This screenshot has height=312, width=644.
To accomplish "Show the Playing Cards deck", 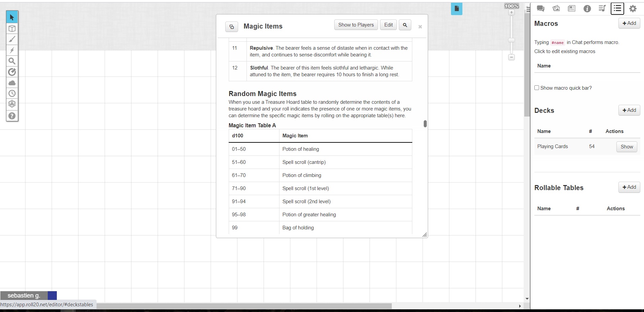I will (627, 147).
